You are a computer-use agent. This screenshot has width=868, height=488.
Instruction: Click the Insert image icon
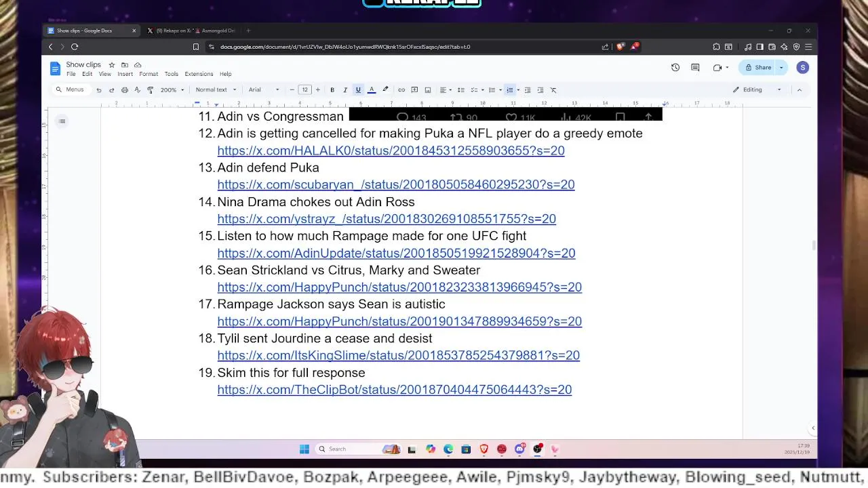coord(428,90)
